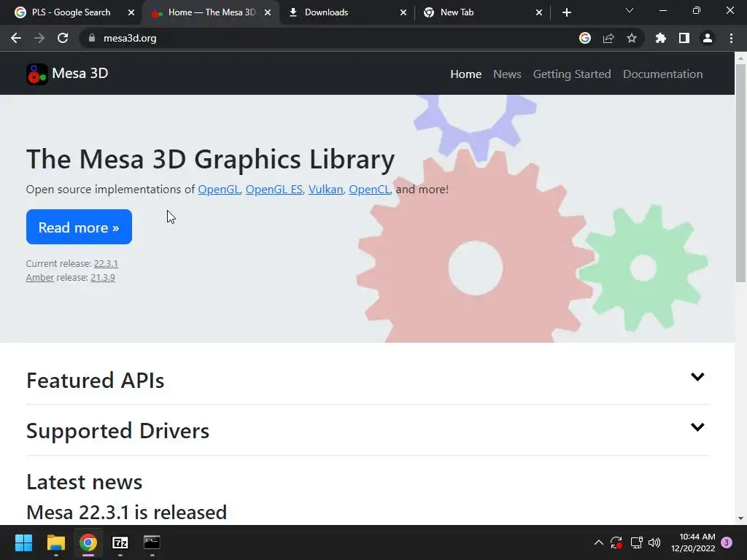Open network status tray icon
747x560 pixels.
(x=636, y=542)
